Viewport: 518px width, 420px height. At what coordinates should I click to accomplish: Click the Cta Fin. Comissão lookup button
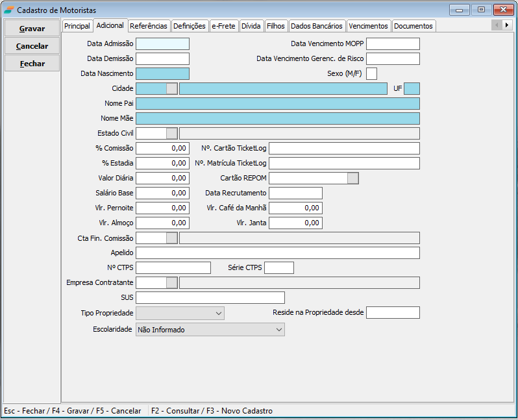(171, 238)
